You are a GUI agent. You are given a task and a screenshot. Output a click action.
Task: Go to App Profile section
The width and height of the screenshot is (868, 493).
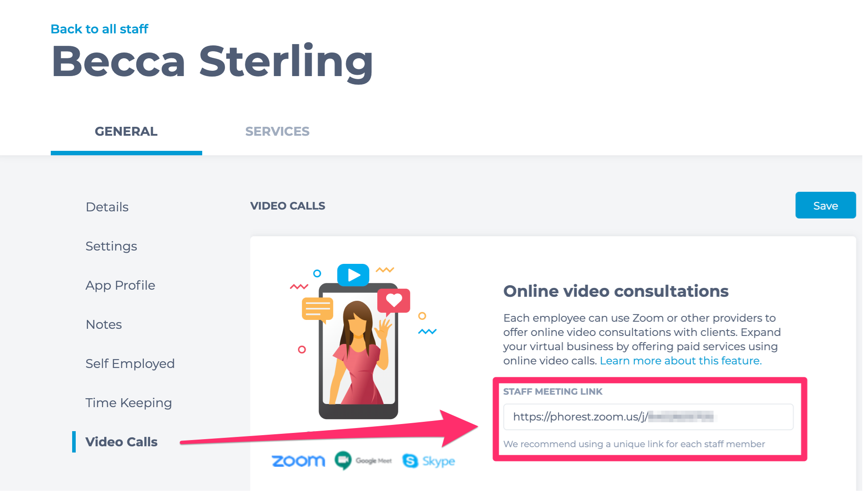(121, 285)
